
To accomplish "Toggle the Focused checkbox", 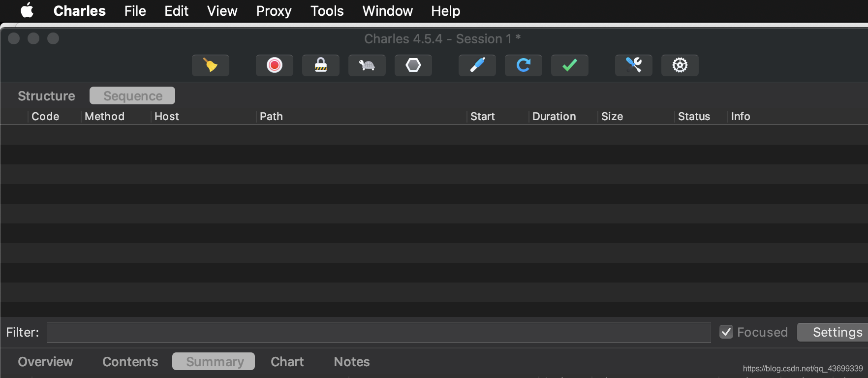I will point(726,332).
